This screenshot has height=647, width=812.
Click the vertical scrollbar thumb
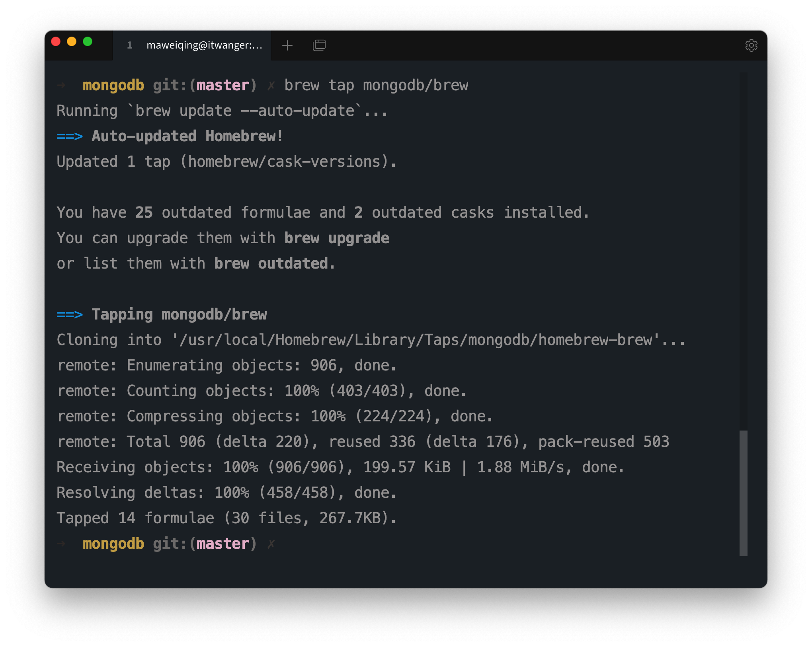[x=743, y=493]
